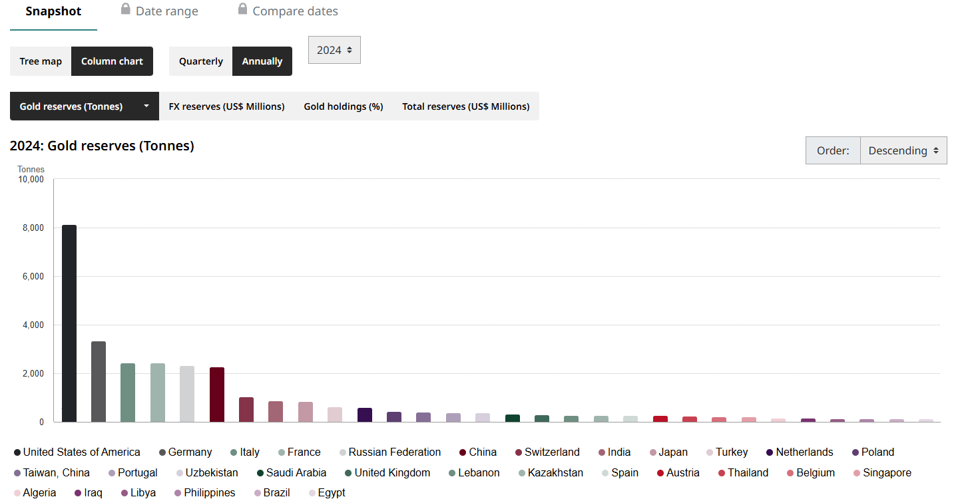Open the Date range tab
980x503 pixels.
(166, 11)
